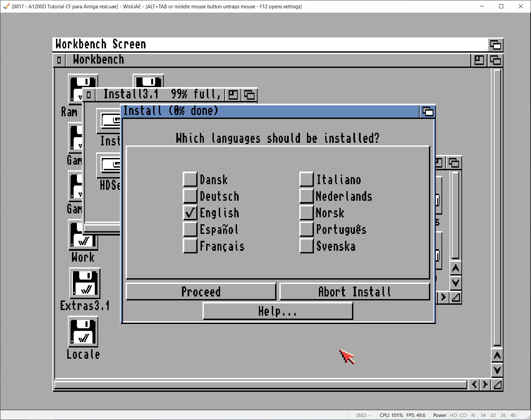Click the SND status indicator
The width and height of the screenshot is (531, 420).
pyautogui.click(x=363, y=415)
